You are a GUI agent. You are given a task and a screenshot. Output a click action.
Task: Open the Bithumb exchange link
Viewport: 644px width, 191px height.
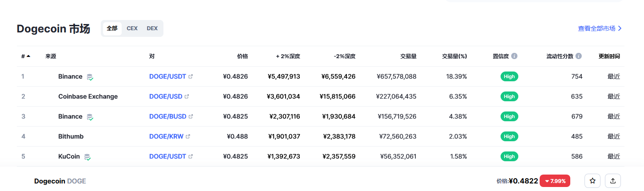pyautogui.click(x=71, y=136)
